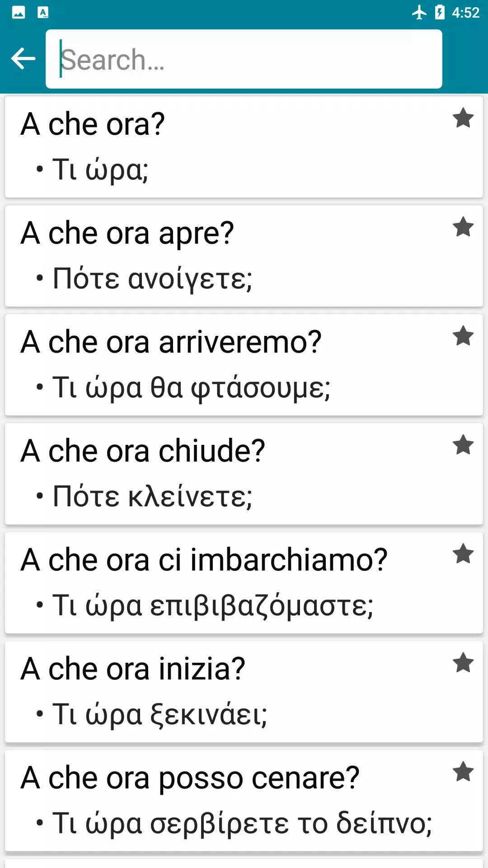
Task: Add "A che ora inizia?" to favorites
Action: (x=463, y=663)
